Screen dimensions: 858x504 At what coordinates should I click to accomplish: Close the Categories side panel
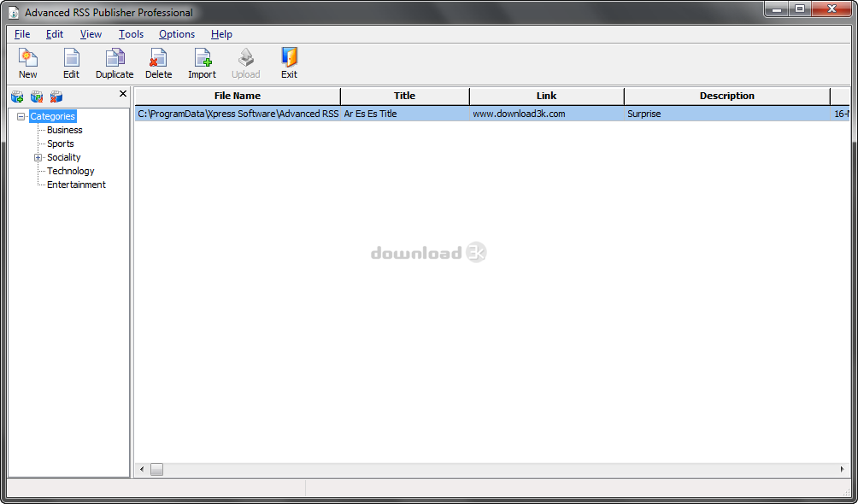pos(123,94)
